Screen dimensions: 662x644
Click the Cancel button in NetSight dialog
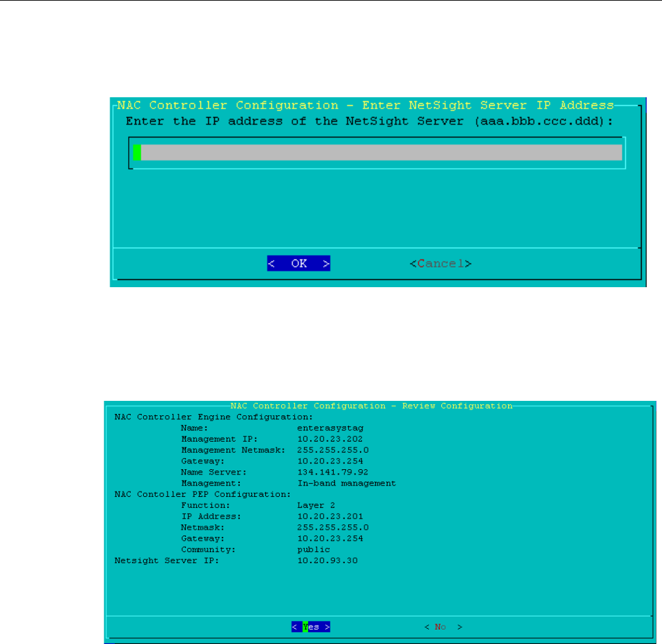pyautogui.click(x=440, y=264)
